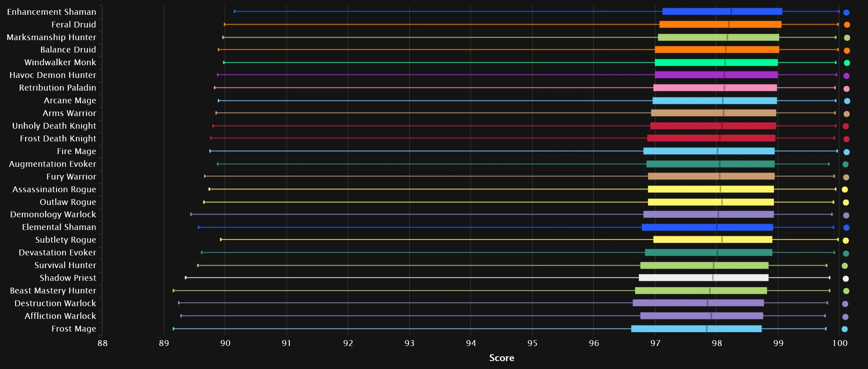
Task: Click the Balance Druid outlier dot
Action: (847, 51)
